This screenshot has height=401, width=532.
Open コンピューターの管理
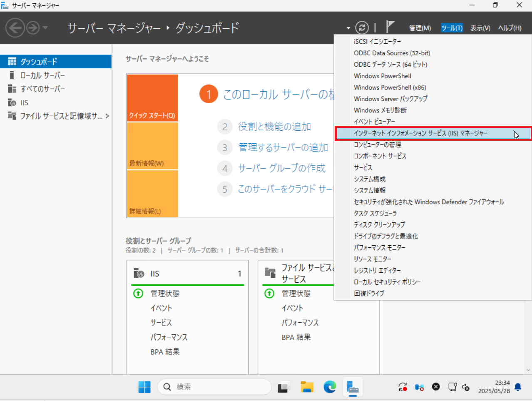point(433,144)
